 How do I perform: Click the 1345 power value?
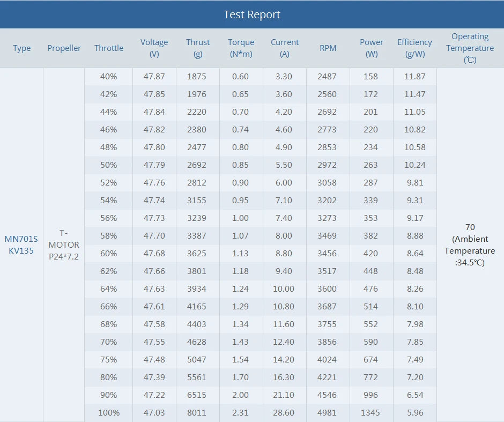pos(370,413)
